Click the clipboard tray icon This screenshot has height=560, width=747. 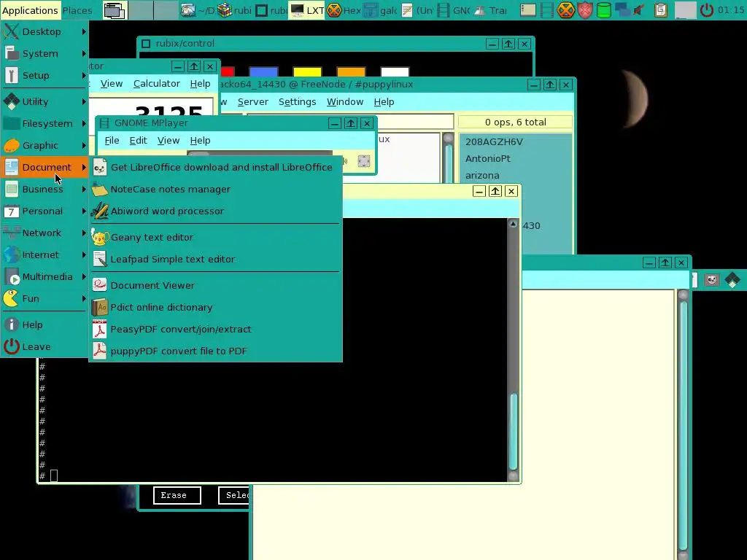(x=660, y=10)
